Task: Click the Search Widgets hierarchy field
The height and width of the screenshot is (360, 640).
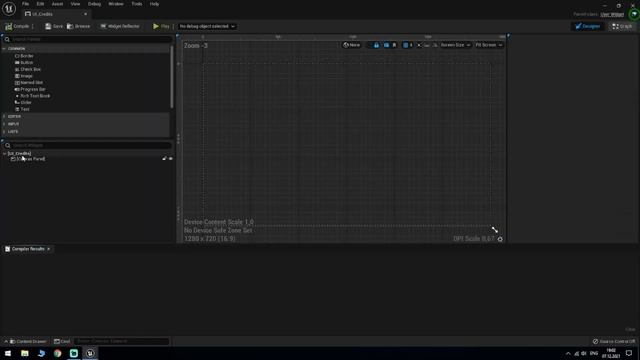Action: (x=87, y=145)
